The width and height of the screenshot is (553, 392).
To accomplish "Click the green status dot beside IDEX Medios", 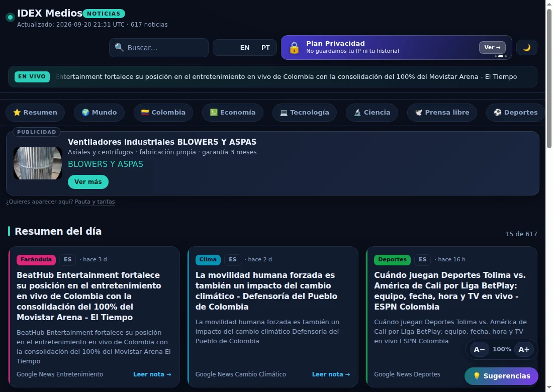I will point(10,17).
